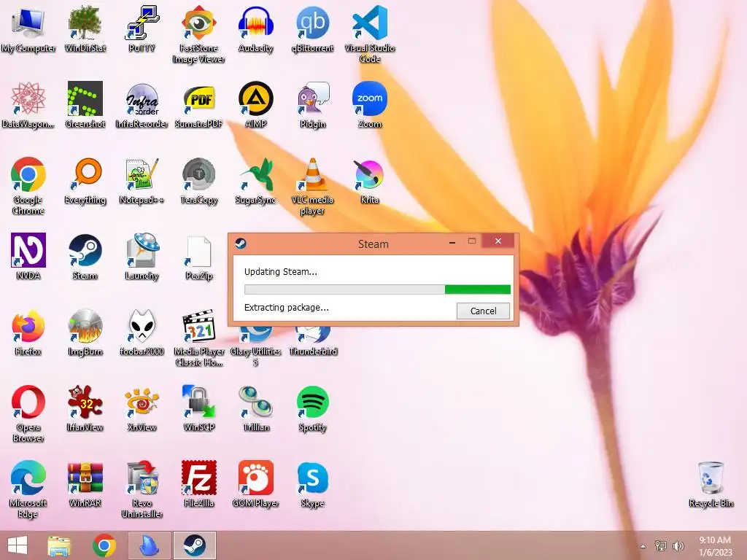The height and width of the screenshot is (560, 747).
Task: Select VLC media player shortcut
Action: tap(312, 186)
